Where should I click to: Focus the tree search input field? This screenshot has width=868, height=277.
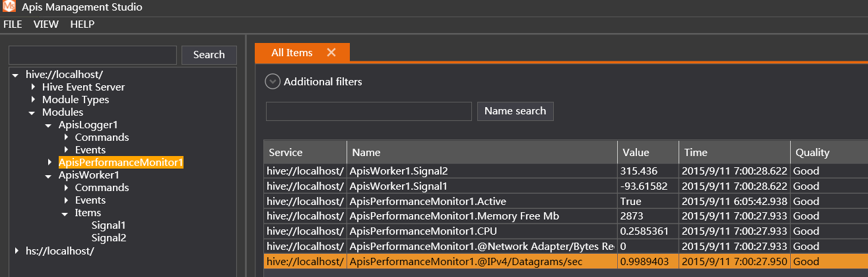pyautogui.click(x=92, y=55)
